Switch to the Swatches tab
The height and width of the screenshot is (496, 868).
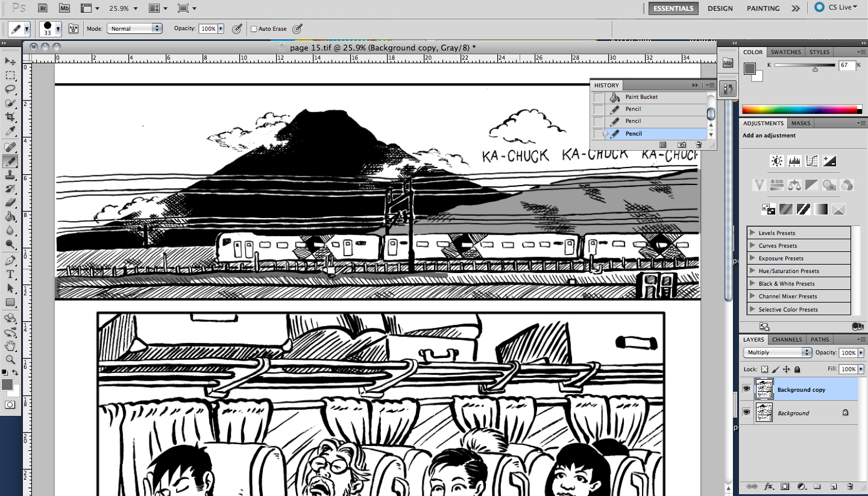785,52
